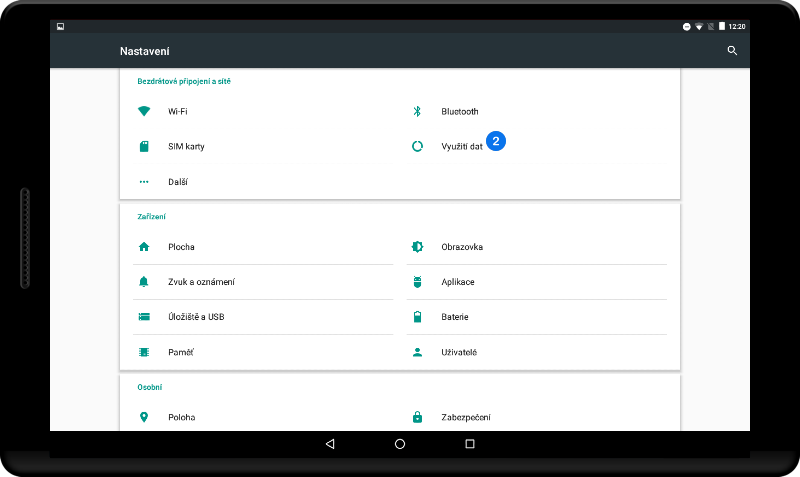Open Aplikace settings
800x477 pixels.
[537, 282]
